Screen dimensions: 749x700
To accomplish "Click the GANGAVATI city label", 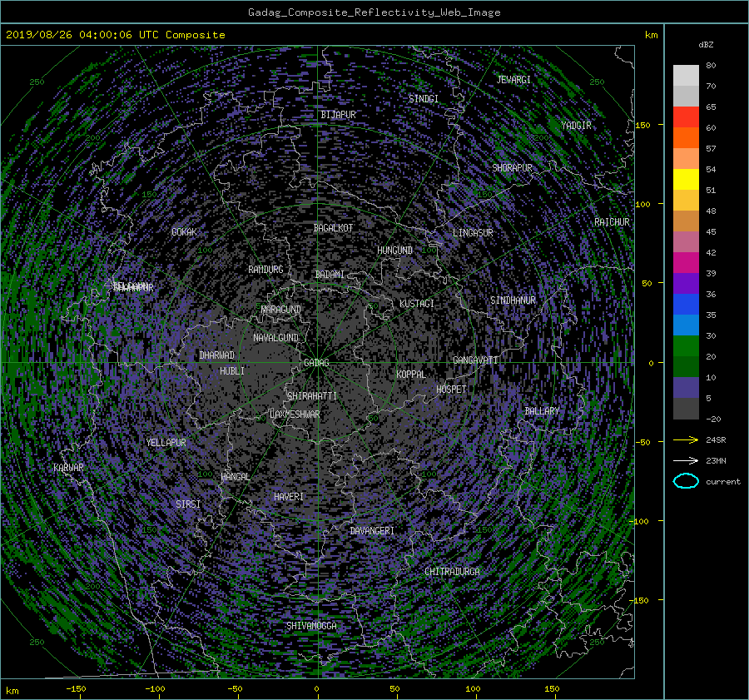I will pos(475,360).
